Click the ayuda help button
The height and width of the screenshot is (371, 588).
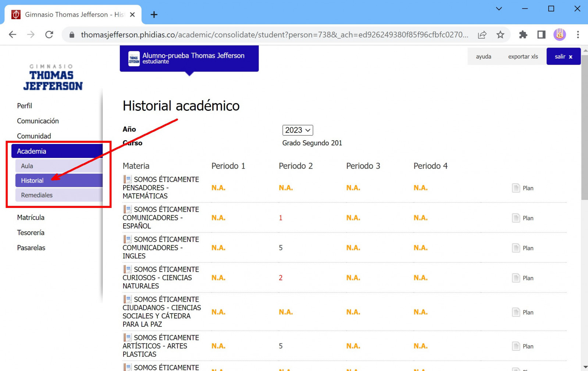(x=483, y=57)
